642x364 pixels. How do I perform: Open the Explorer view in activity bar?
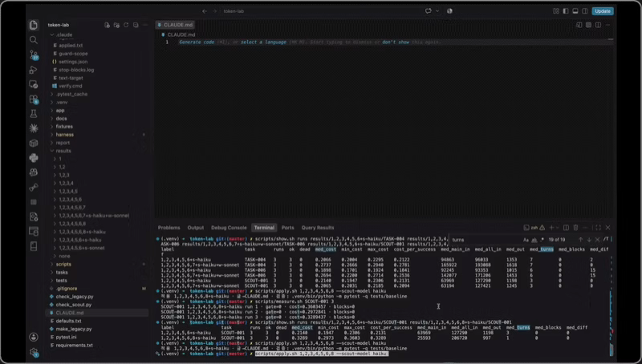(x=34, y=25)
